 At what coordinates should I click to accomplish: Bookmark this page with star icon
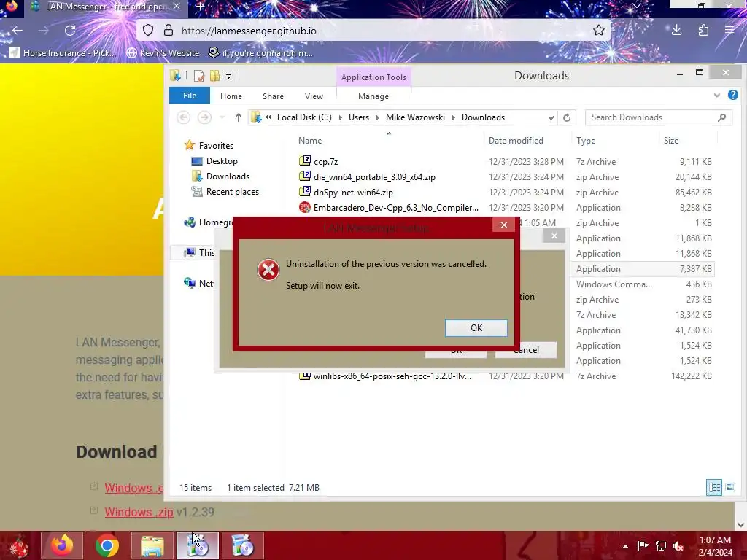(x=598, y=31)
